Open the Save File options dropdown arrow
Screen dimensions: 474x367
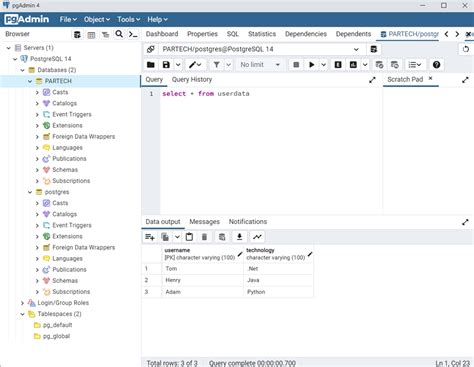pyautogui.click(x=178, y=65)
